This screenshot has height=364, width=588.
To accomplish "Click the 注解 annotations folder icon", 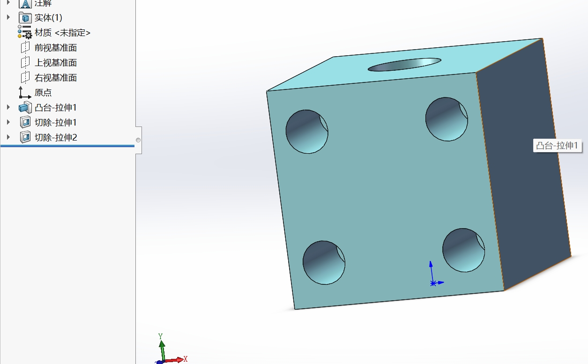I will click(25, 4).
